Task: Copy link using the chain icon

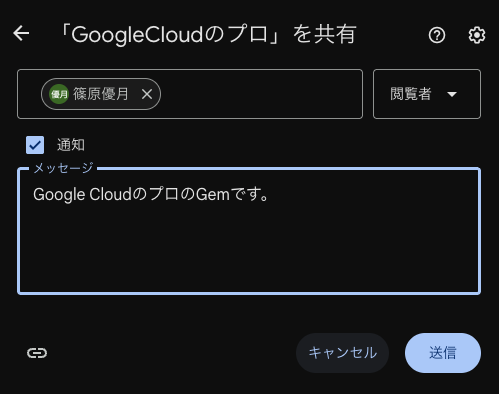Action: tap(37, 353)
